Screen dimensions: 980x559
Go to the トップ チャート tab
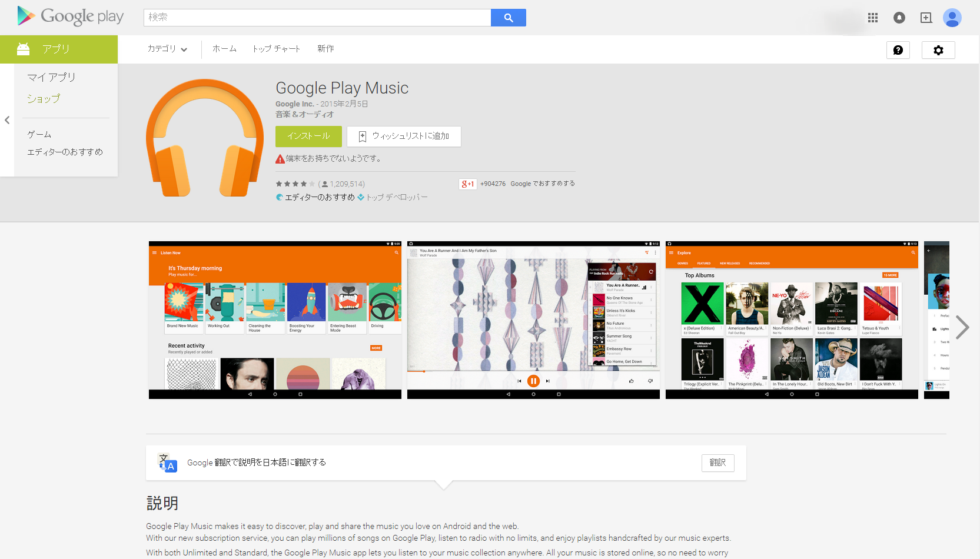[x=276, y=49]
